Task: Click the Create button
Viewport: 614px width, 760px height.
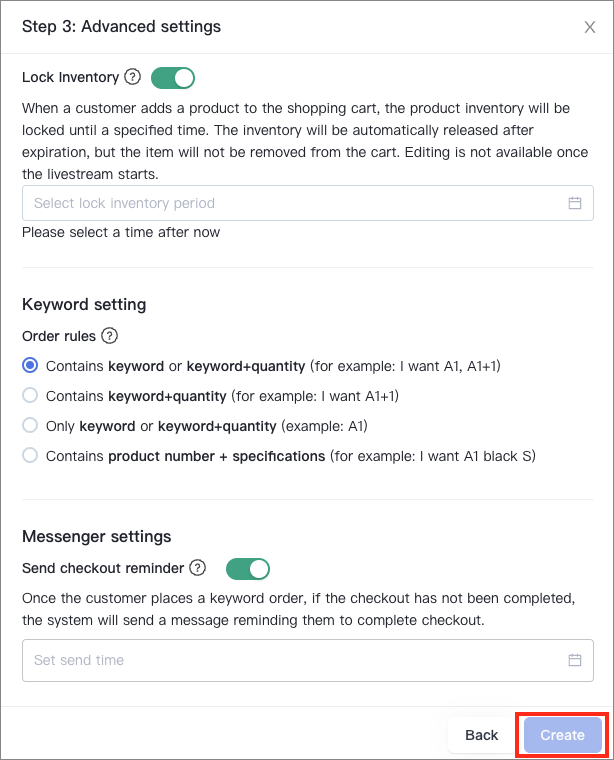Action: (562, 735)
